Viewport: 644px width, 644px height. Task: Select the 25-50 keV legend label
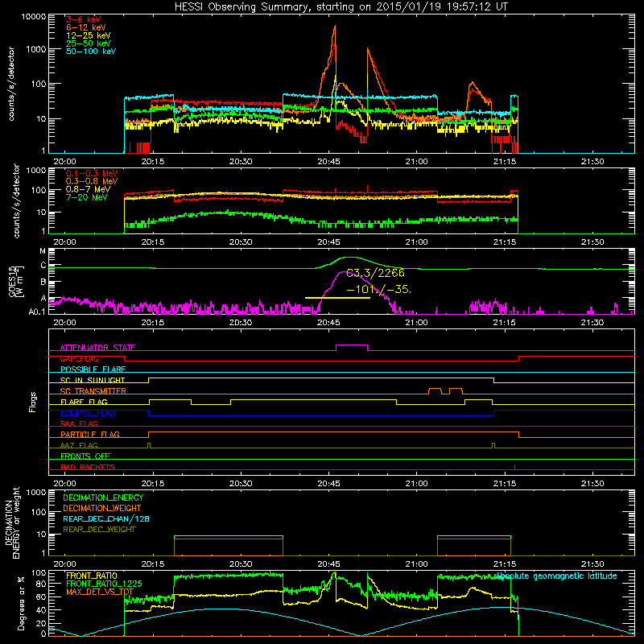tap(89, 43)
